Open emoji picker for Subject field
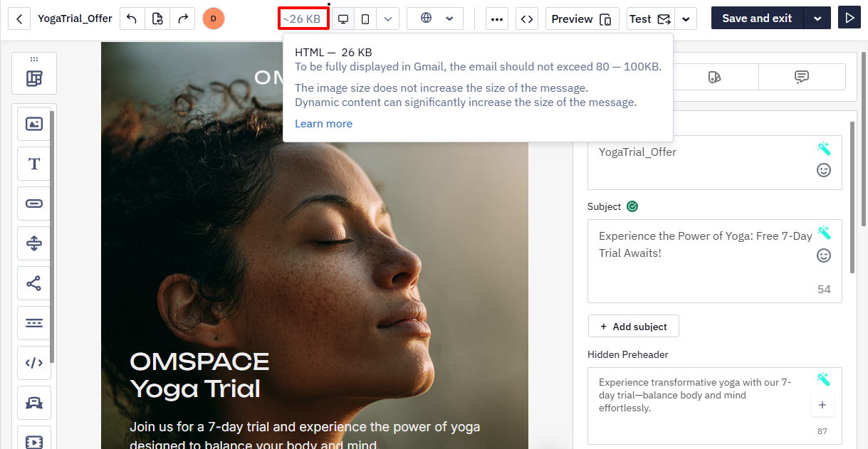The image size is (868, 449). (x=824, y=255)
